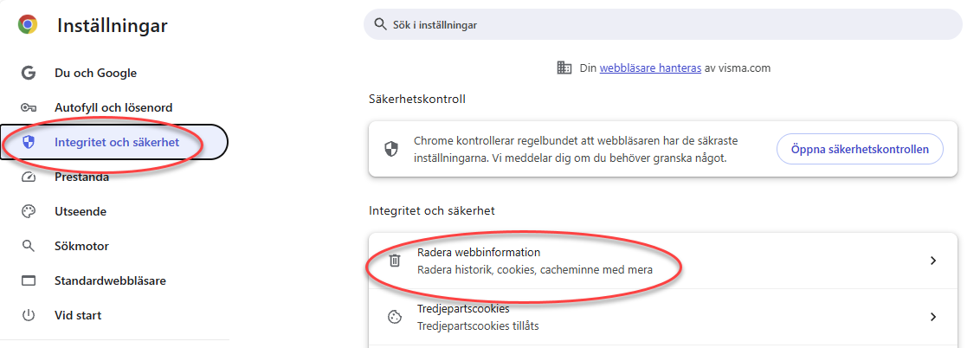Click the cookie icon for Tredjepartscookies
The width and height of the screenshot is (980, 348).
[395, 318]
